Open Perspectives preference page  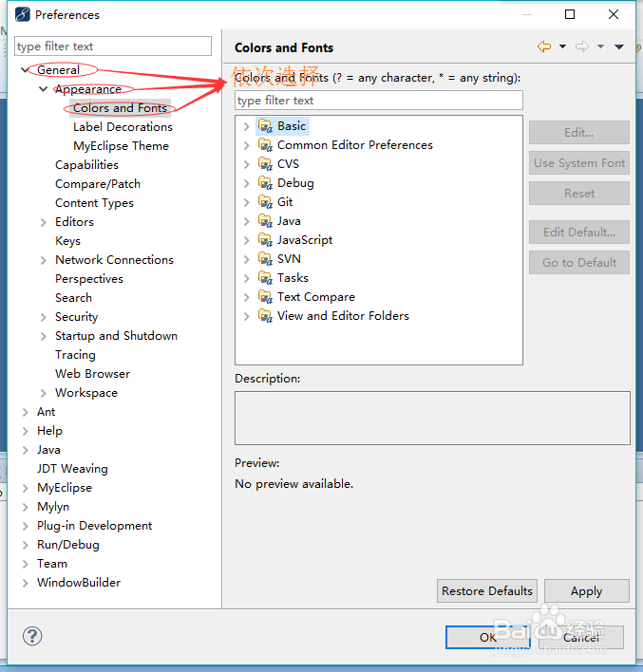[89, 279]
